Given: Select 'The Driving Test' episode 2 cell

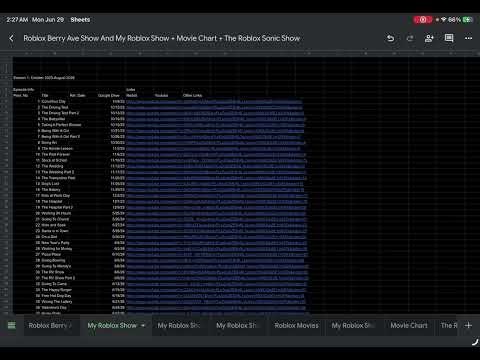Looking at the screenshot, I should click(x=55, y=107).
